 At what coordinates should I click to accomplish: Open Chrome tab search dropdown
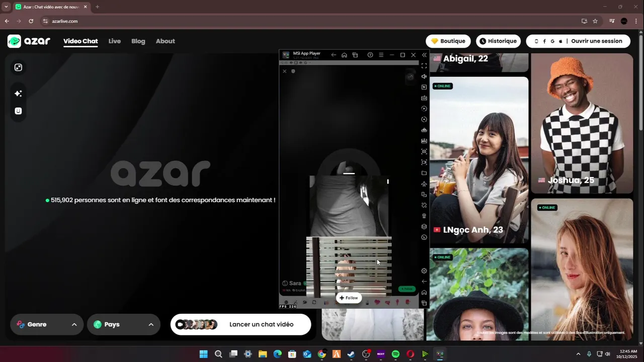pyautogui.click(x=6, y=7)
